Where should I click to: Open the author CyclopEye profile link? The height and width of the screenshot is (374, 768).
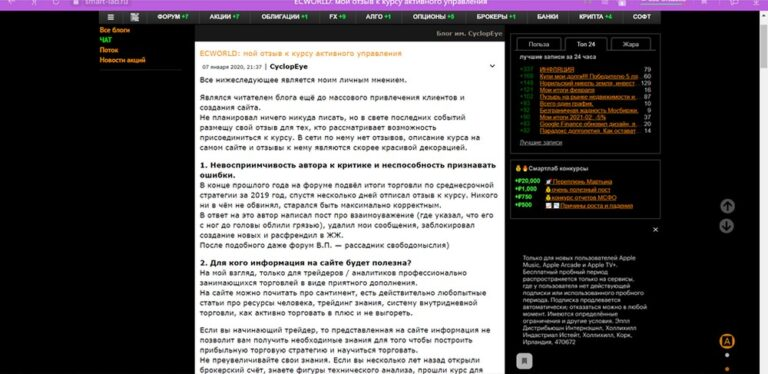coord(289,67)
